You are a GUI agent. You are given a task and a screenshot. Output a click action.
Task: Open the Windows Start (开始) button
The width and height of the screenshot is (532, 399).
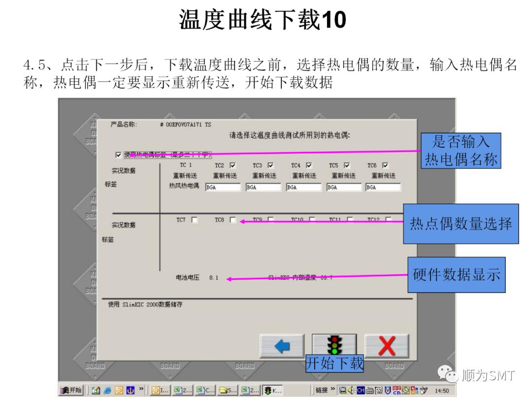pyautogui.click(x=71, y=391)
